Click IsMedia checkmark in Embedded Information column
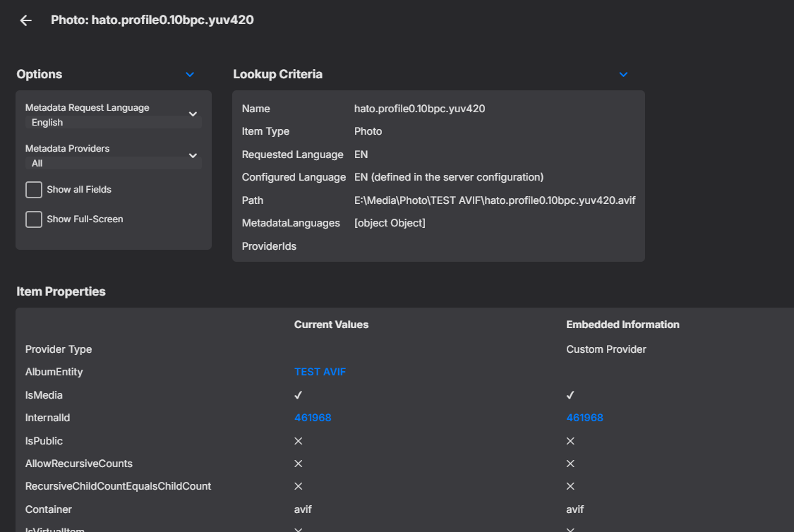The width and height of the screenshot is (794, 532). (x=570, y=395)
